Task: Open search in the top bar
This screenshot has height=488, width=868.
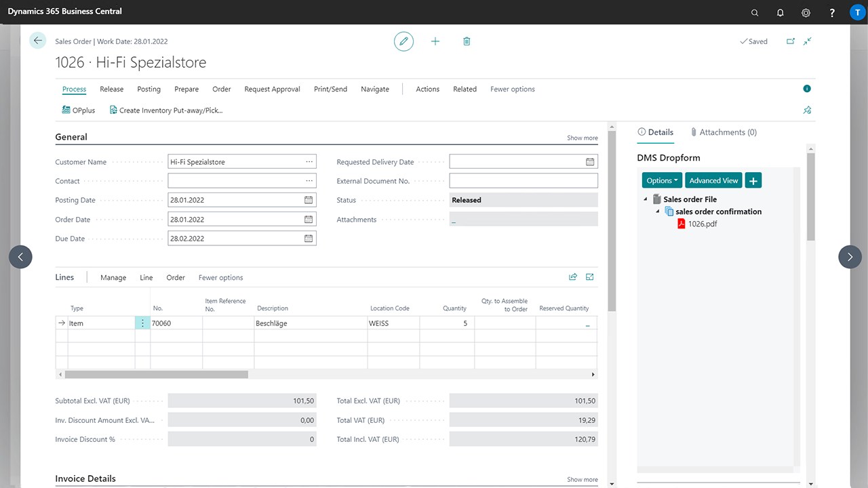Action: tap(755, 12)
